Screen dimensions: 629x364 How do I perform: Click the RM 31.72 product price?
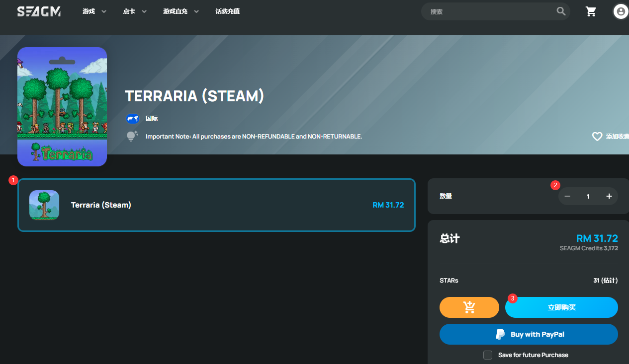[388, 205]
